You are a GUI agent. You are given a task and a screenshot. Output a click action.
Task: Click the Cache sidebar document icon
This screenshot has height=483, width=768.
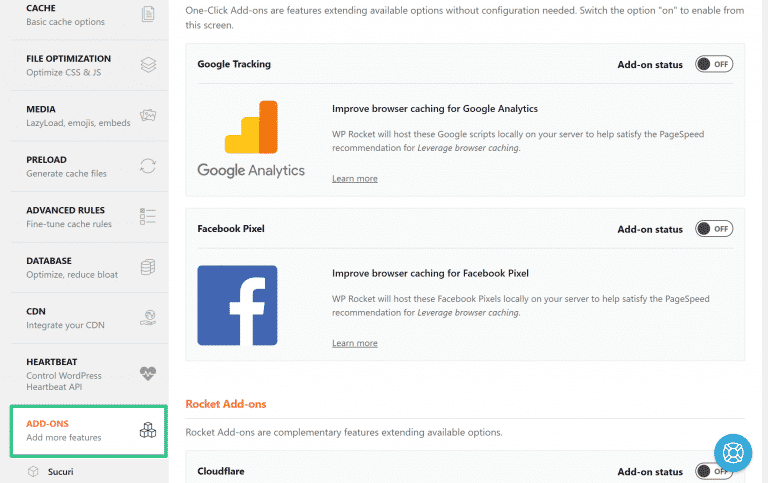pos(148,14)
